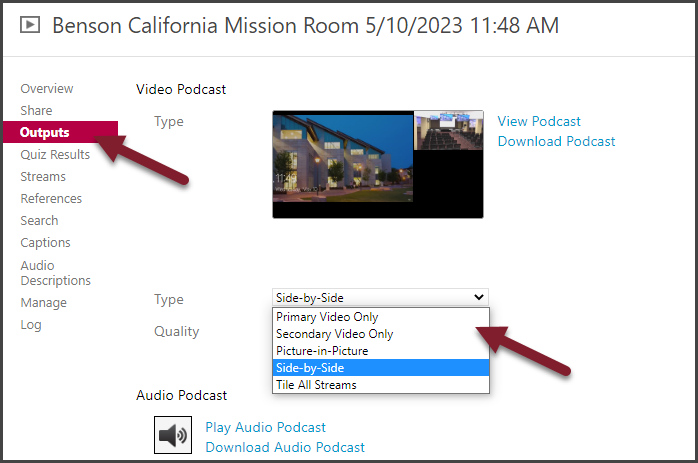Screen dimensions: 698x463
Task: Open the Manage section
Action: 43,303
